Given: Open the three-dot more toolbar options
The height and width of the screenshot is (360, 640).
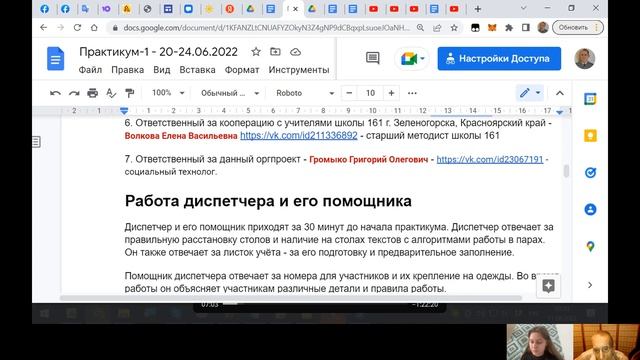Looking at the screenshot, I should (x=412, y=93).
